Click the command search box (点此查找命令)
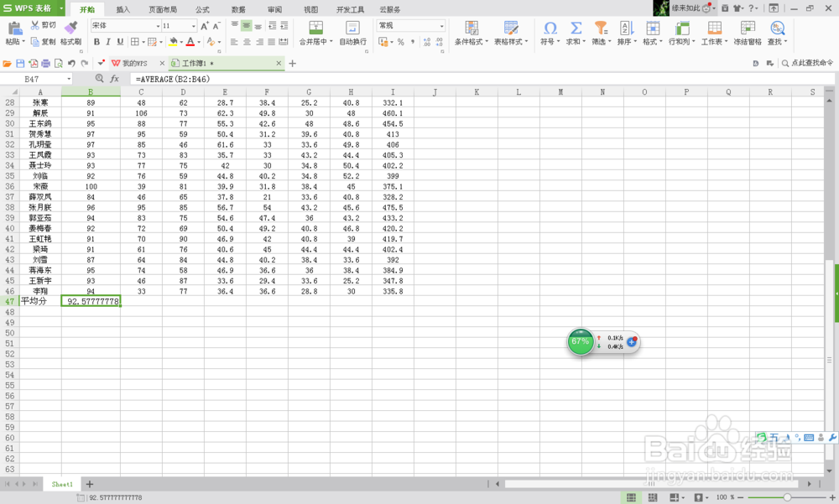This screenshot has width=839, height=504. click(807, 63)
